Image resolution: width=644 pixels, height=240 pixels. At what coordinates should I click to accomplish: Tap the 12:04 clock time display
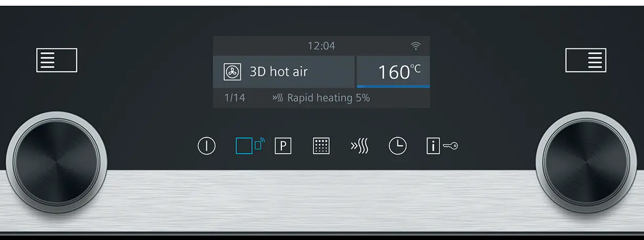click(321, 46)
